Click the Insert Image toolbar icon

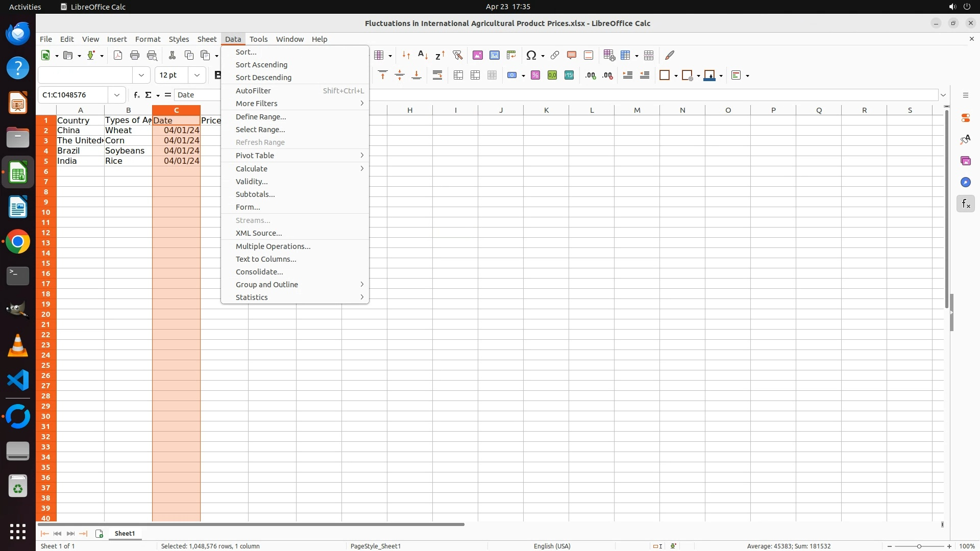pyautogui.click(x=478, y=55)
